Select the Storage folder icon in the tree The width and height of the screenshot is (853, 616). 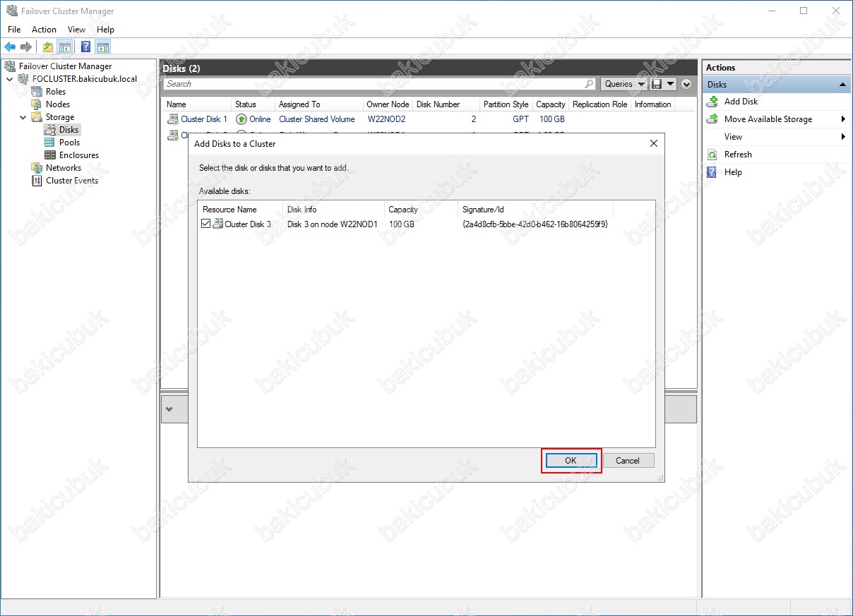[x=37, y=117]
